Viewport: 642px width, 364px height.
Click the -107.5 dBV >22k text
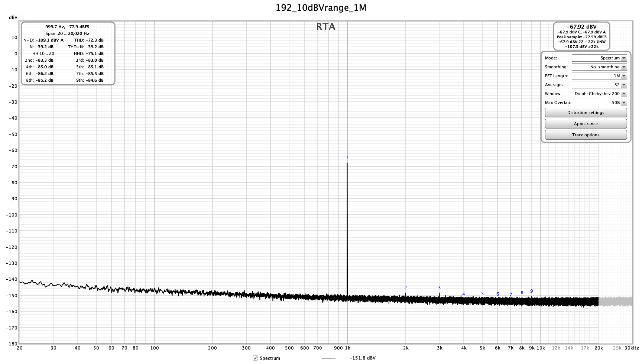tap(581, 46)
